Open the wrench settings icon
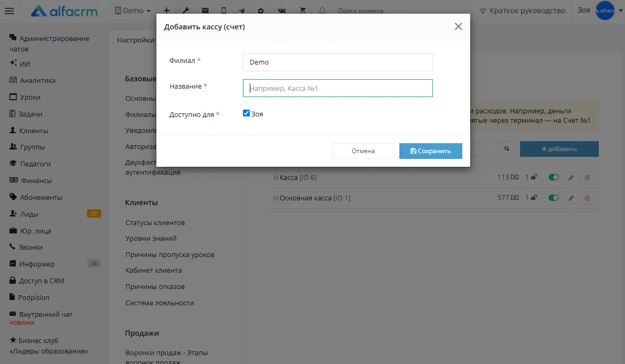The image size is (625, 364). [x=186, y=11]
